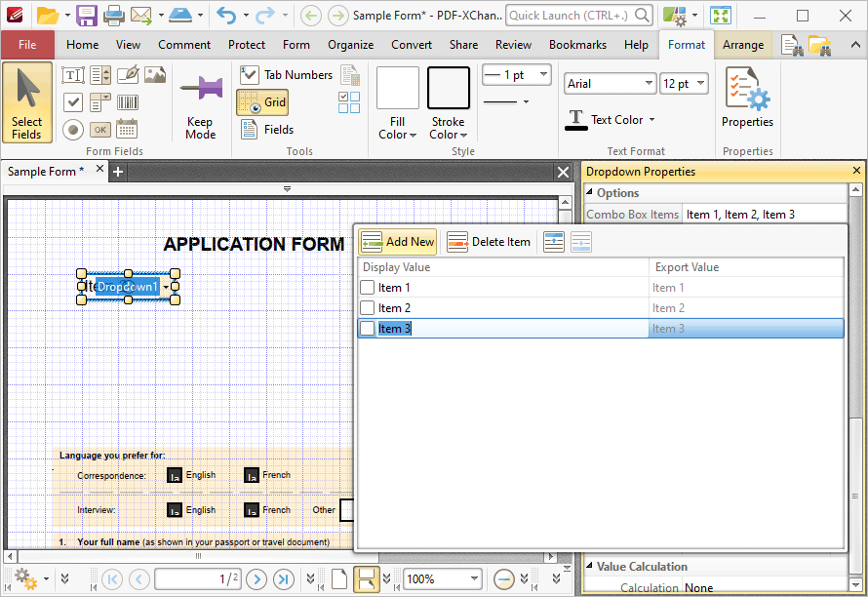Pick the List Box field tool
The width and height of the screenshot is (868, 597).
100,75
